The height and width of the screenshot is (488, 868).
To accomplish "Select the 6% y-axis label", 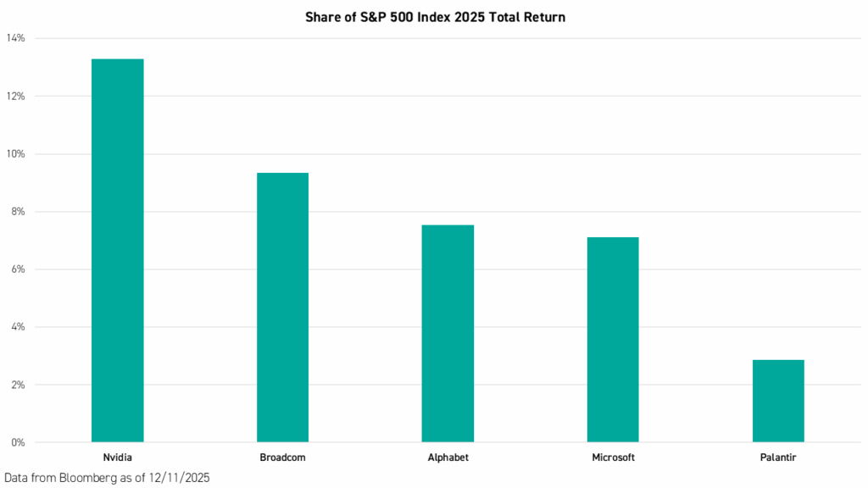I will tap(18, 269).
